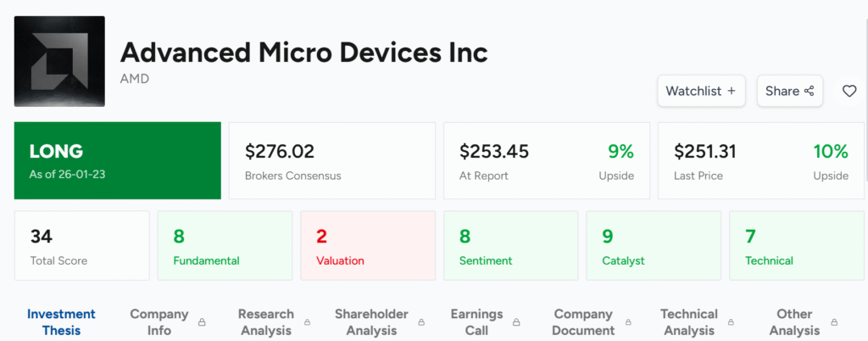Select the Fundamental score card
This screenshot has height=341, width=868.
(x=225, y=246)
